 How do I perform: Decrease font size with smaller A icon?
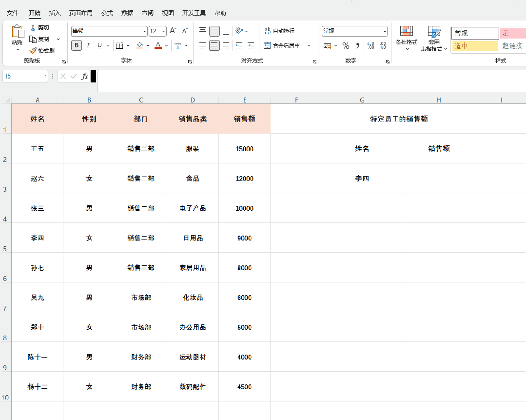pos(185,31)
